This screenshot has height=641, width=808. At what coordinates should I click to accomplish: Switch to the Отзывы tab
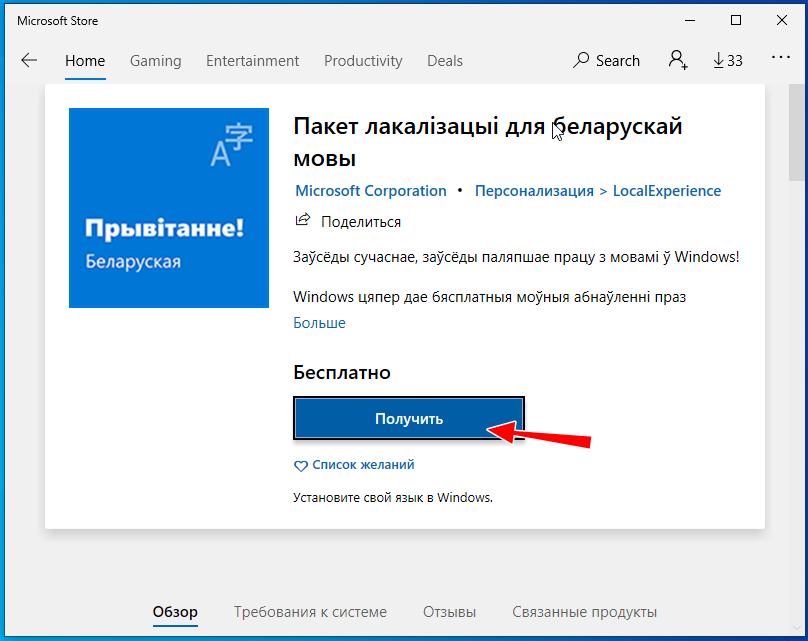click(x=449, y=612)
